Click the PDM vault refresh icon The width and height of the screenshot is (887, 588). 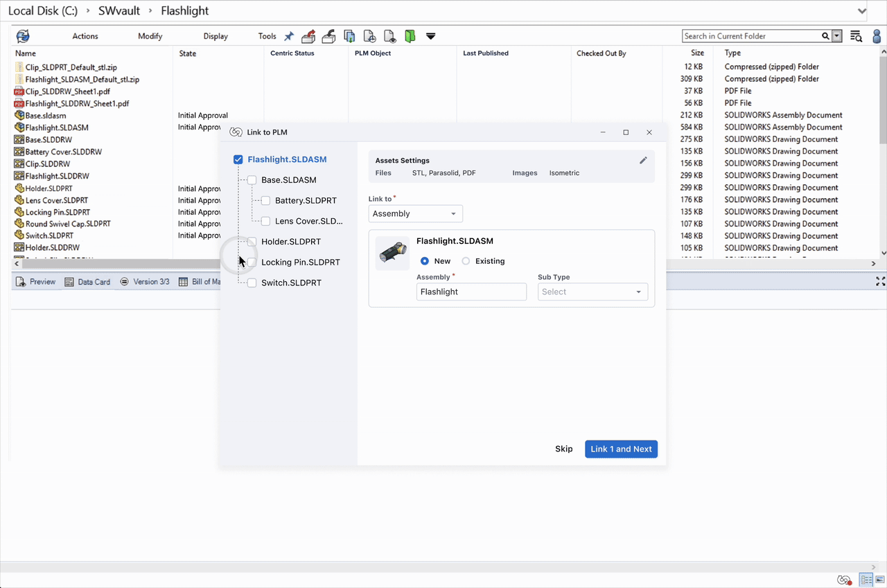[23, 36]
